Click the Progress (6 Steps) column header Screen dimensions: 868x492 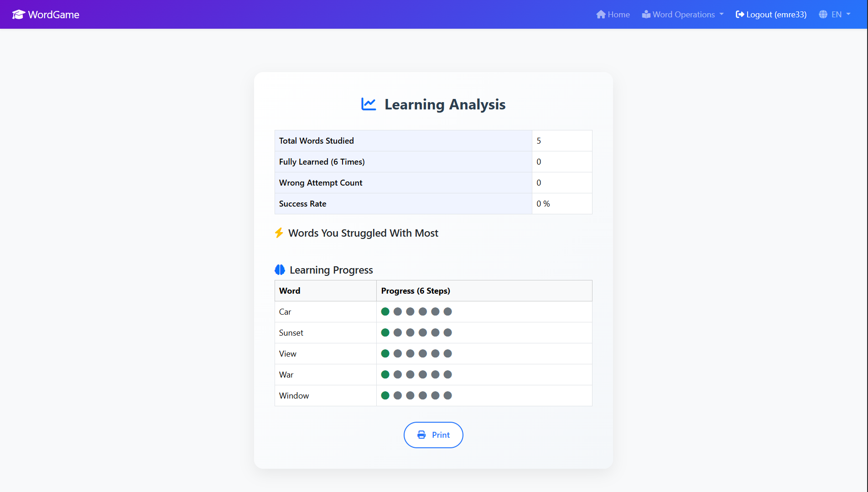click(x=416, y=291)
